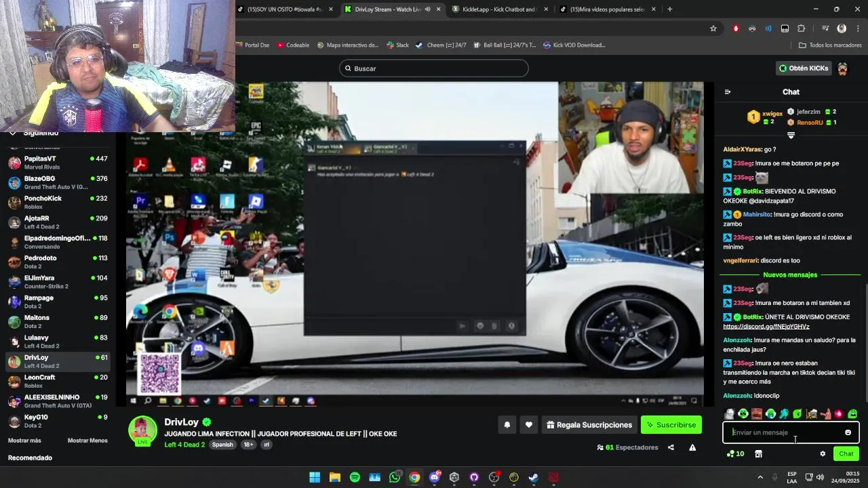Open Steam from the taskbar
868x488 pixels.
pos(534,477)
